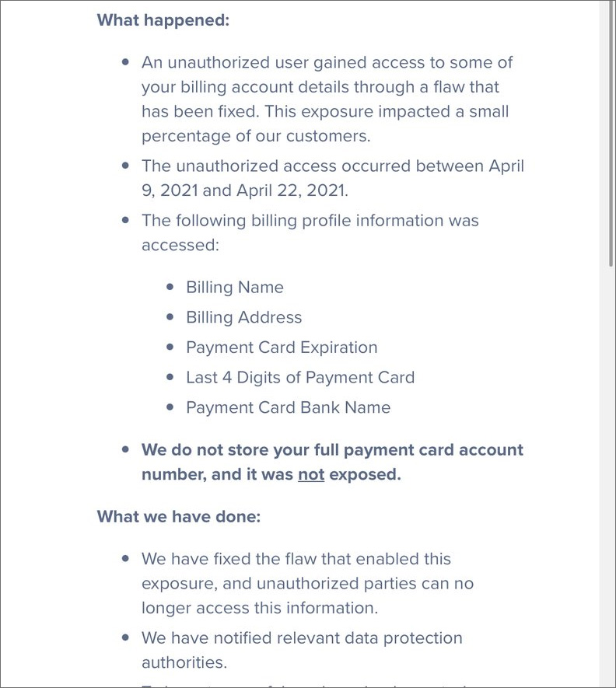
Task: Click the "We have fixed the flaw" paragraph
Action: tap(307, 584)
